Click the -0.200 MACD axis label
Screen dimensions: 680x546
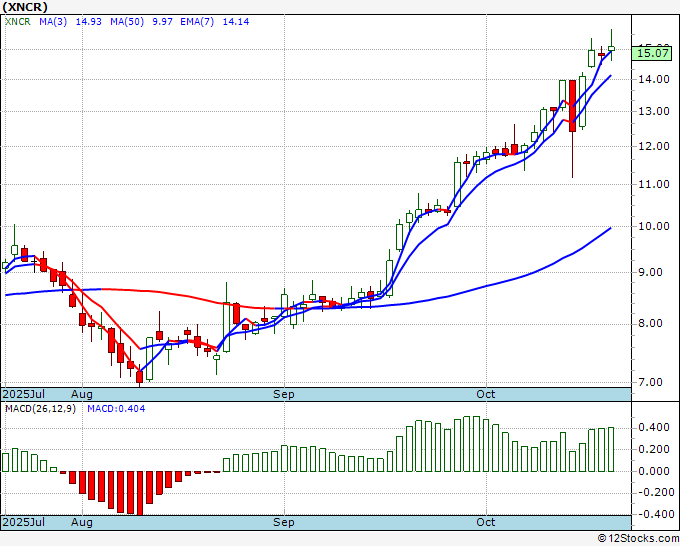[654, 493]
